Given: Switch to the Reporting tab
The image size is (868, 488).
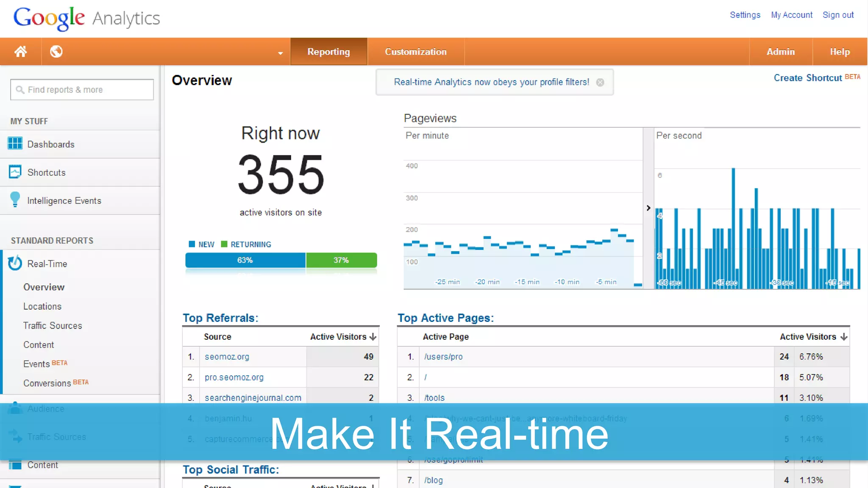Looking at the screenshot, I should click(328, 52).
